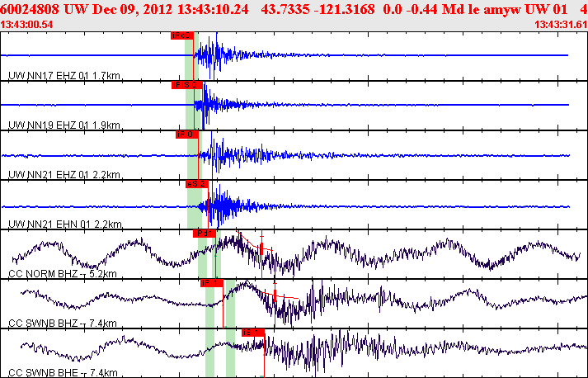The width and height of the screenshot is (588, 378).
Task: Click the iS 1 pick flag on SWNB BHE
Action: click(252, 333)
